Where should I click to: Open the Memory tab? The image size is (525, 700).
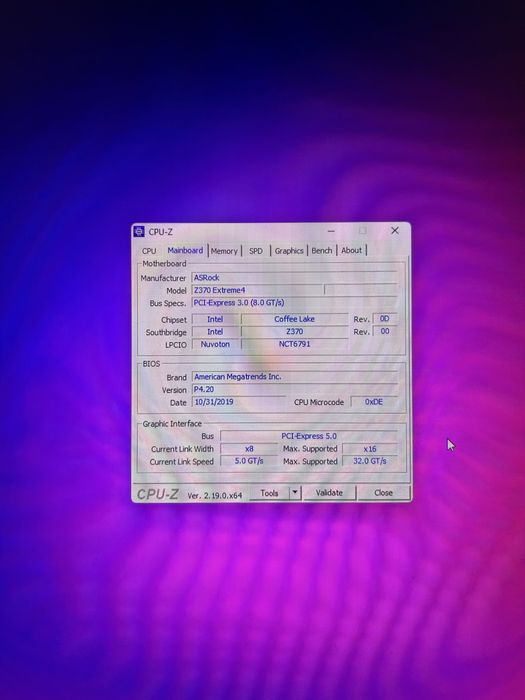224,251
